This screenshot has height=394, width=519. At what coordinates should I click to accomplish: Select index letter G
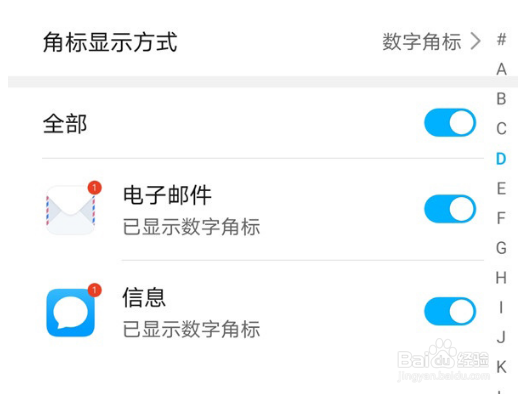501,248
